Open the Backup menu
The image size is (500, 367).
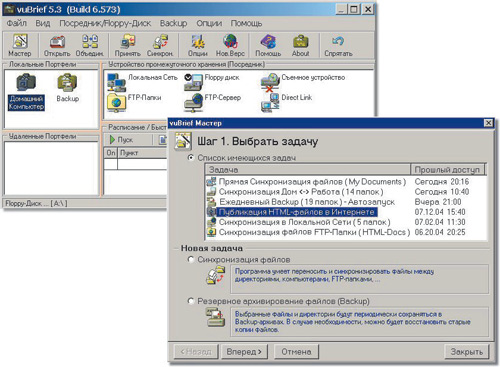tap(173, 23)
